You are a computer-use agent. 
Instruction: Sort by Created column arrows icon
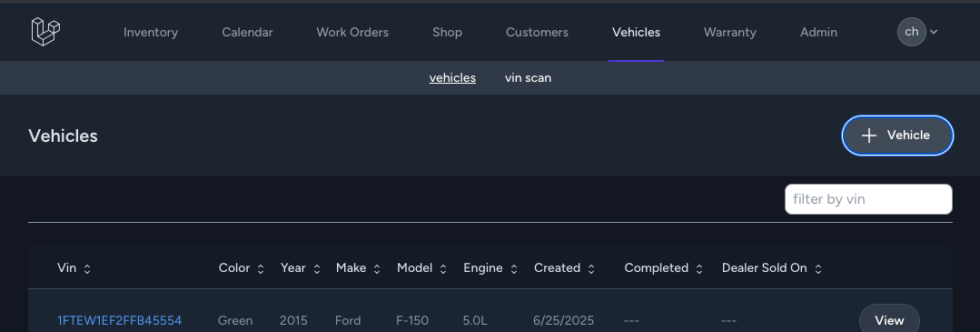click(x=591, y=268)
